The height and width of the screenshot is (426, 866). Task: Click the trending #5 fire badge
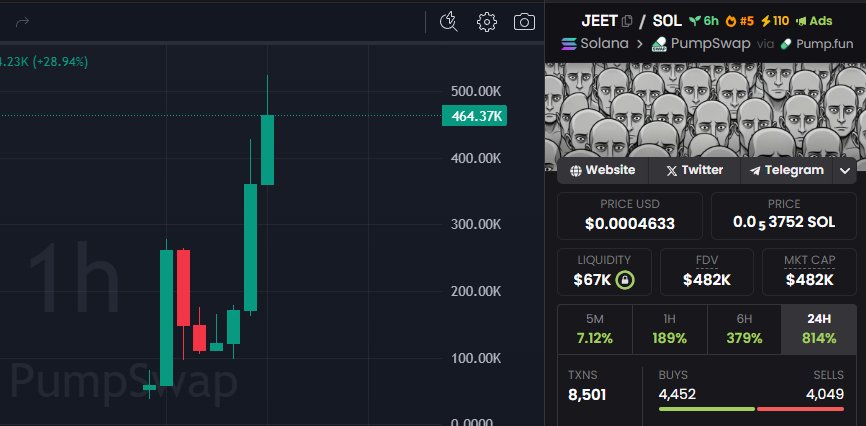(739, 21)
